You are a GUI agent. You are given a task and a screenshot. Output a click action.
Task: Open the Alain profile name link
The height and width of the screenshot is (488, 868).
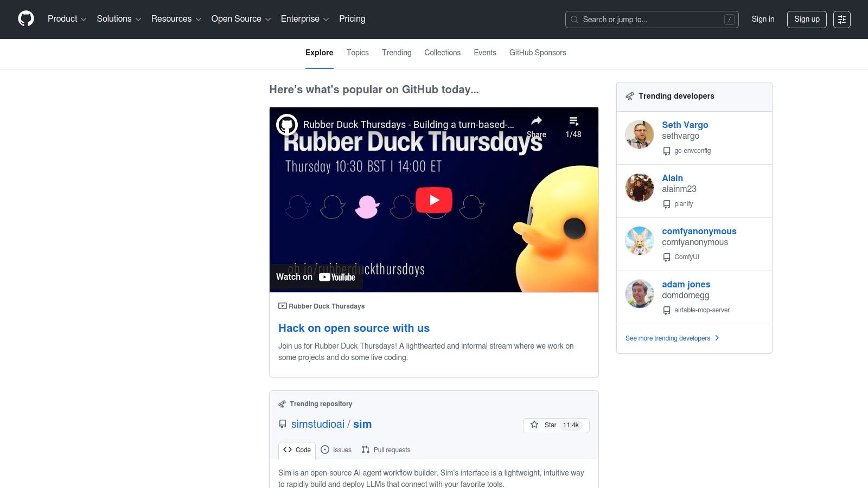672,178
